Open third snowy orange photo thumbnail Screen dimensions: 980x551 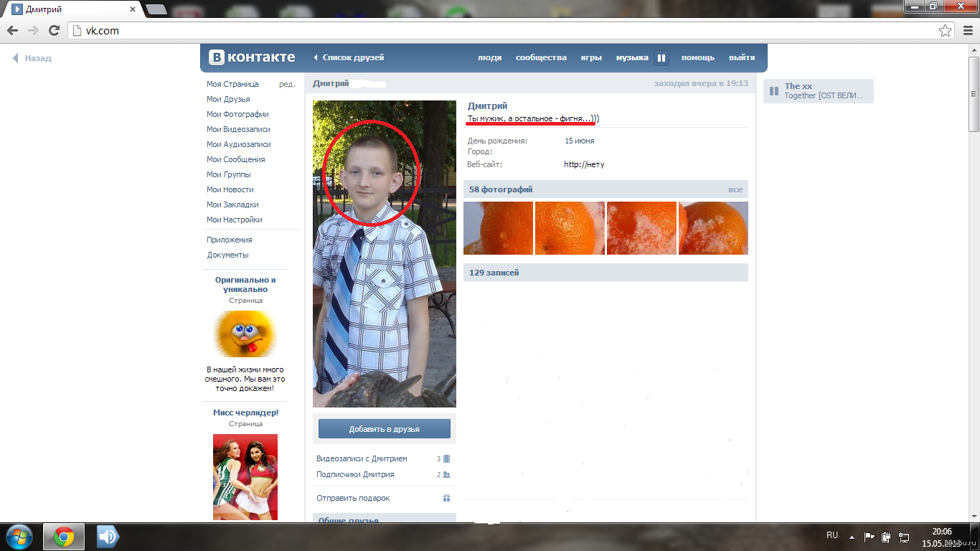[641, 228]
